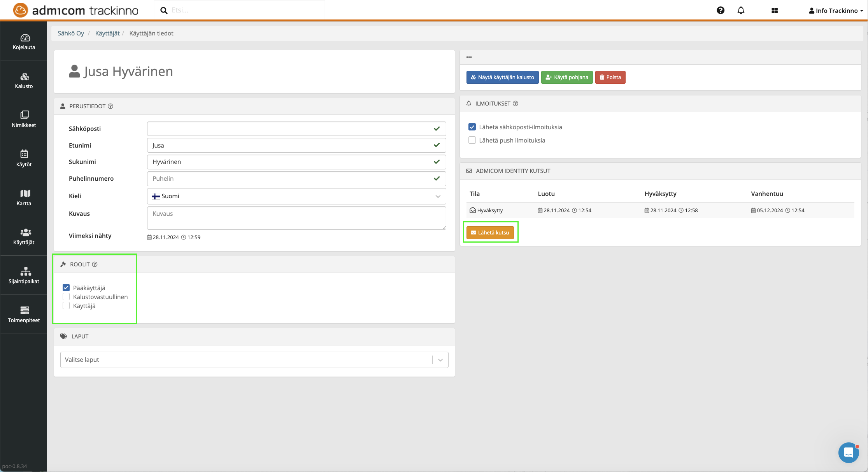
Task: Click the Sähköposti input field
Action: (296, 129)
